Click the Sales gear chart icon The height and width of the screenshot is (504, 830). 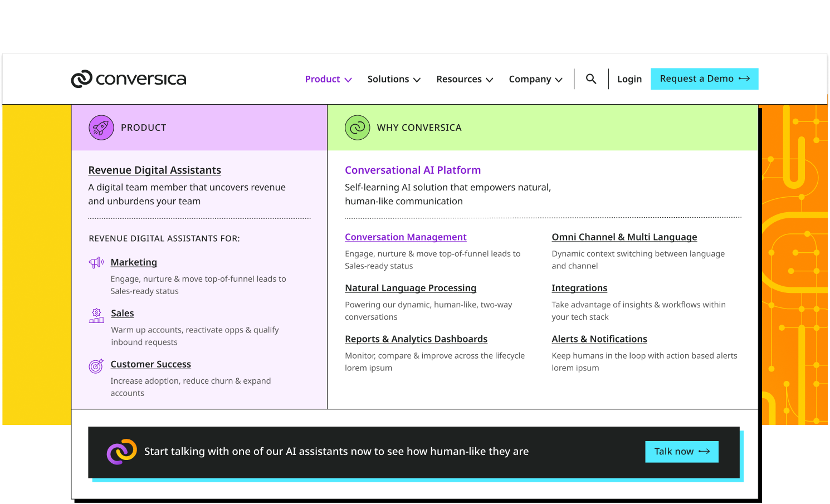(96, 316)
